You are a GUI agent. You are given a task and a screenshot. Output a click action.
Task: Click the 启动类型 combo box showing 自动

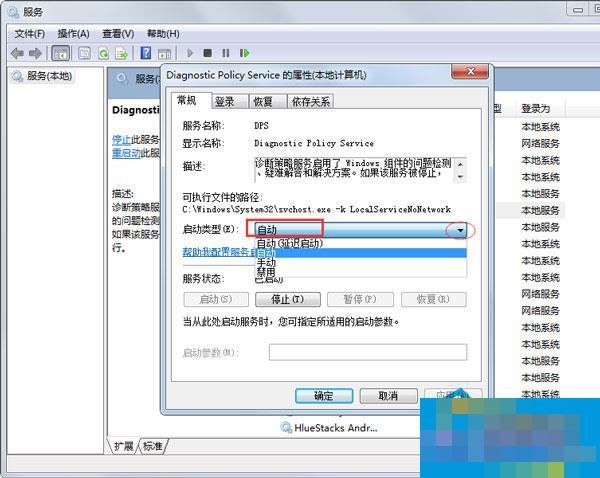click(360, 230)
